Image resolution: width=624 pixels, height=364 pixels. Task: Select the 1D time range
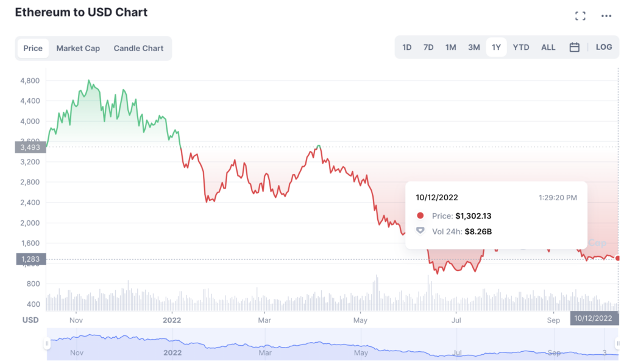407,47
